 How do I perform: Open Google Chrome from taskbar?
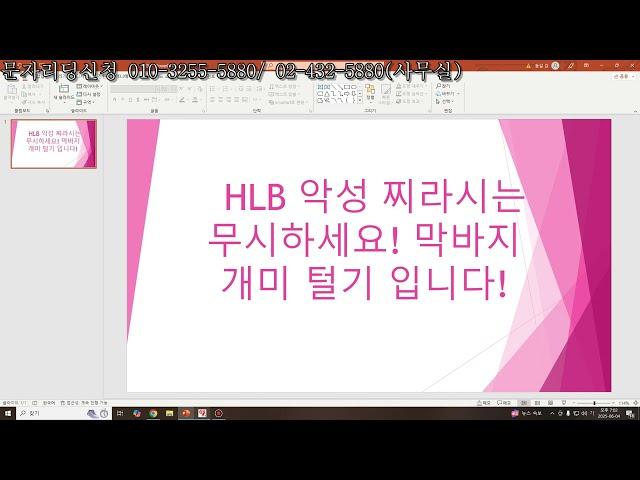click(153, 413)
